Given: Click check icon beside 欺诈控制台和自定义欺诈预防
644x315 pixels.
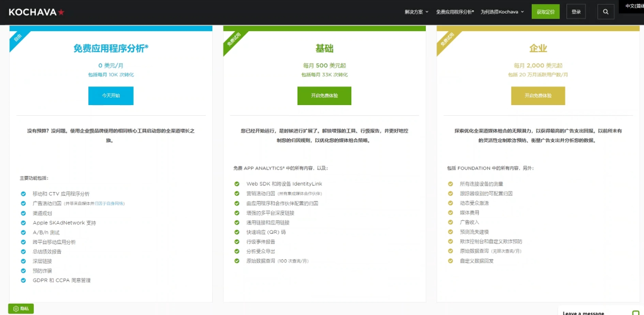Looking at the screenshot, I should pos(451,242).
